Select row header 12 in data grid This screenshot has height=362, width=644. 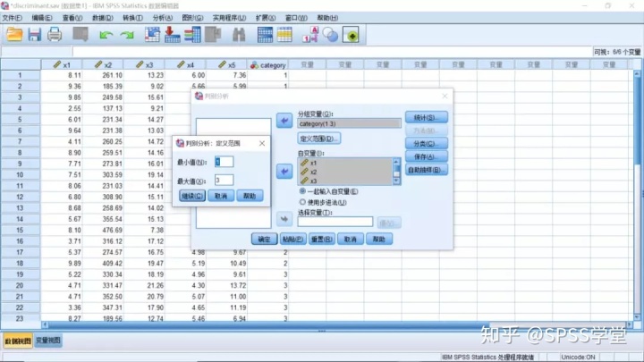point(20,197)
